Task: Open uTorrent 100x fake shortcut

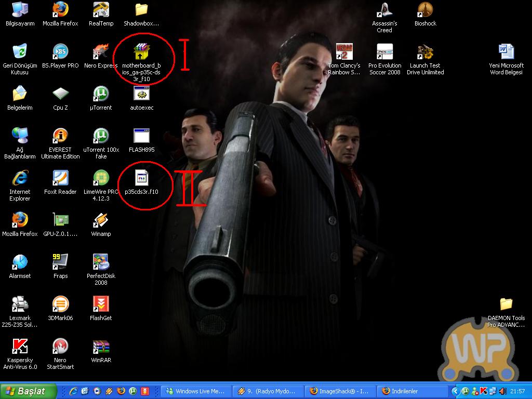Action: pos(101,143)
